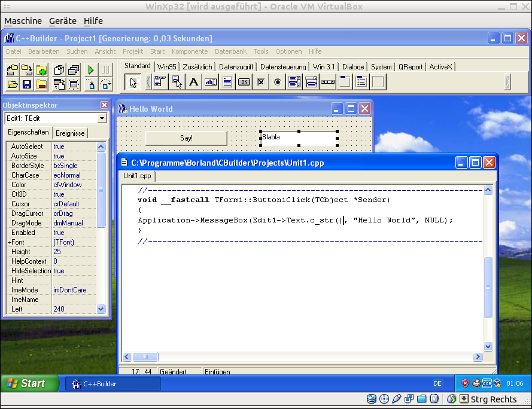Expand the +Font property

point(10,242)
